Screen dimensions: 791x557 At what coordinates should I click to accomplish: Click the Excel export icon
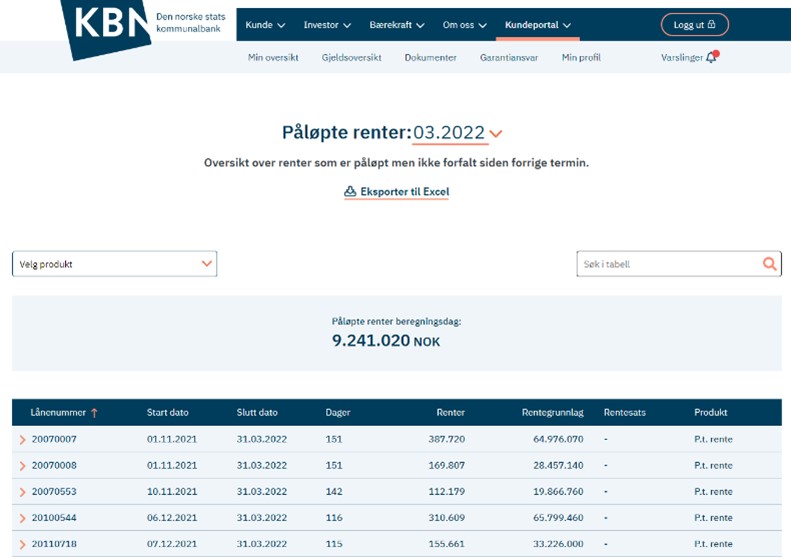pyautogui.click(x=350, y=191)
